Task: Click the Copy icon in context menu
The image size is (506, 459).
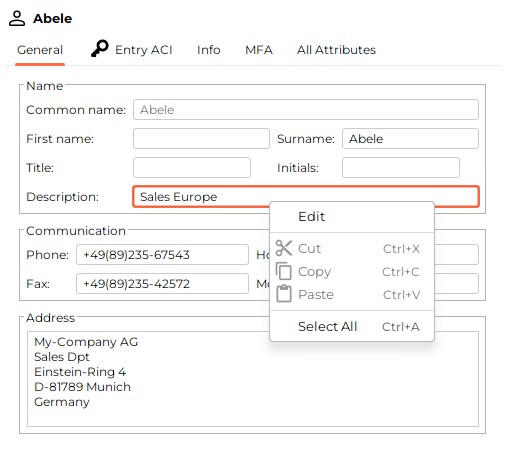Action: click(284, 271)
